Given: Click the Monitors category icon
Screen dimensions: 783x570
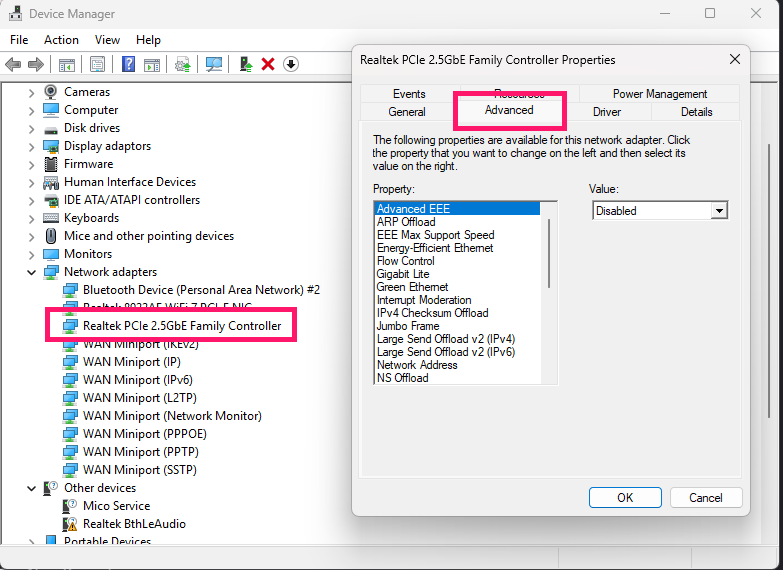Looking at the screenshot, I should (x=50, y=254).
